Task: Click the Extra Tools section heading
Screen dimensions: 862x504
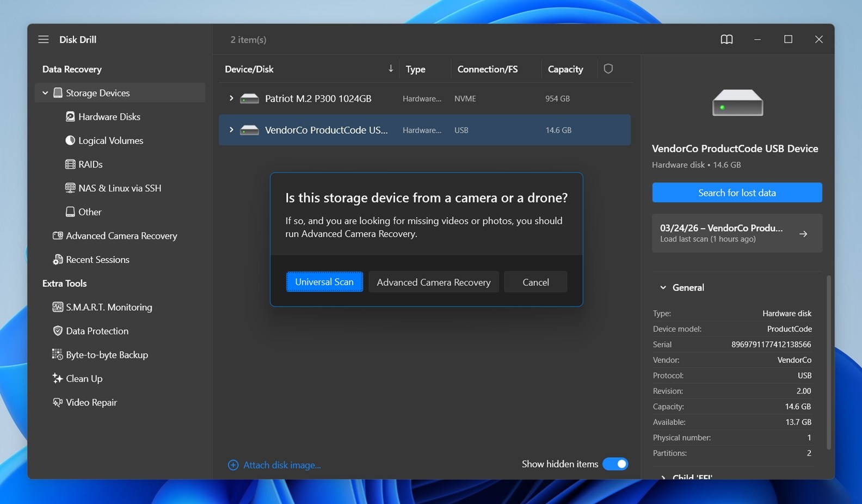Action: tap(64, 283)
